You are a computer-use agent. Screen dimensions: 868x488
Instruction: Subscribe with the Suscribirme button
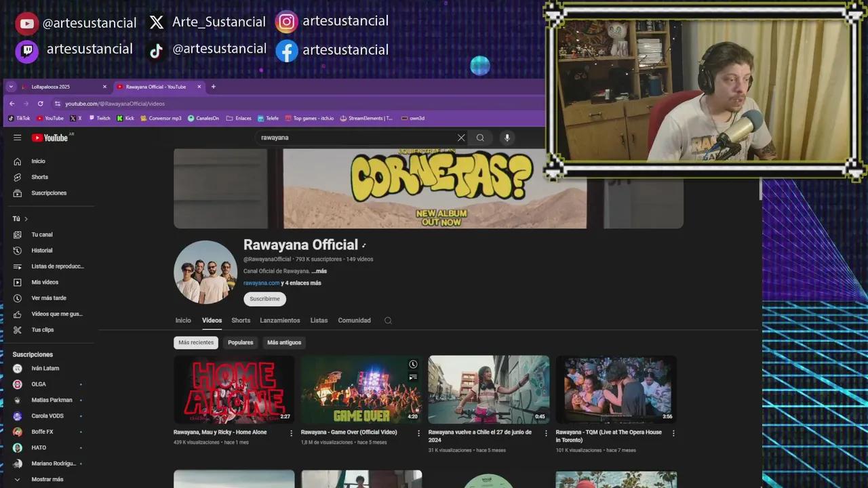click(264, 299)
